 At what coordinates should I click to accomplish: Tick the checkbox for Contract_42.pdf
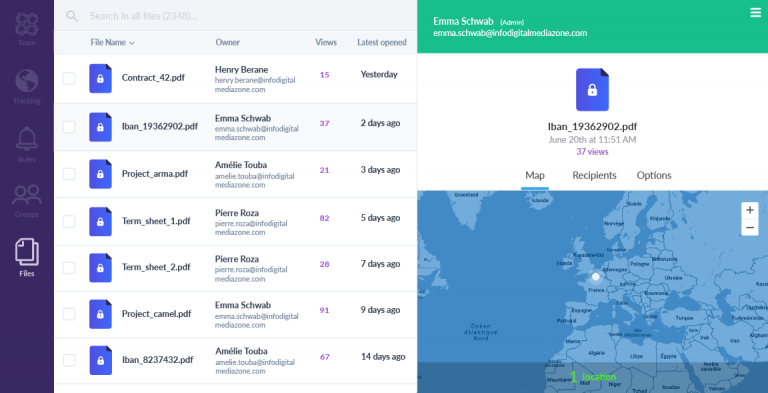pos(69,78)
